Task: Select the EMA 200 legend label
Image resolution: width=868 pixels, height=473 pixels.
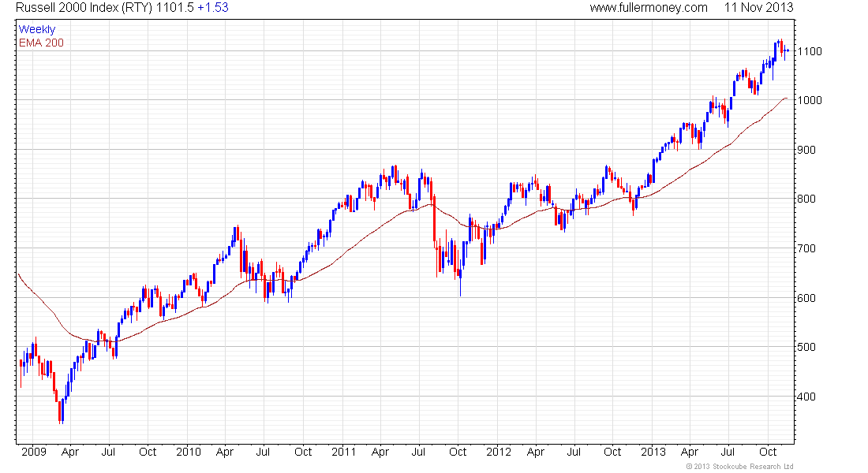Action: (x=41, y=43)
